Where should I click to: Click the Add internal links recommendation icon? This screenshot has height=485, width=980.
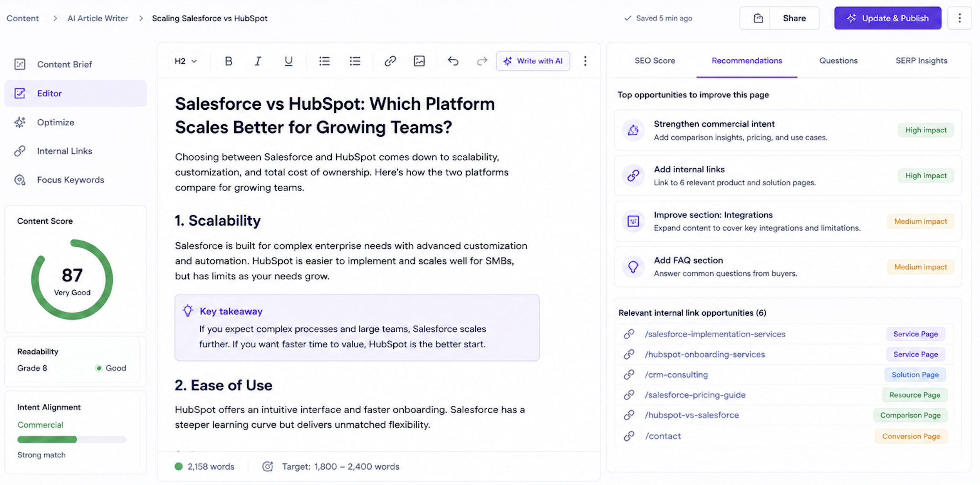(633, 176)
